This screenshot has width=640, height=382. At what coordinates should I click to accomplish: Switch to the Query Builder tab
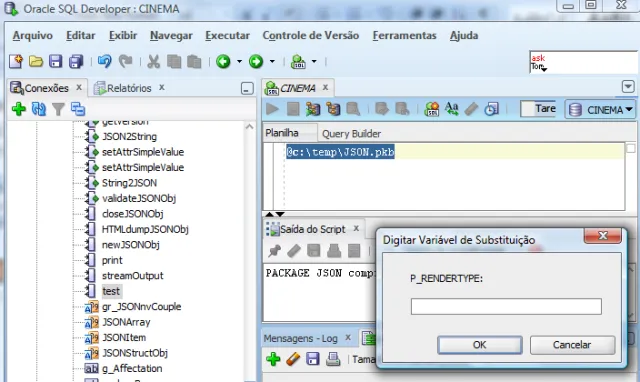pos(351,133)
